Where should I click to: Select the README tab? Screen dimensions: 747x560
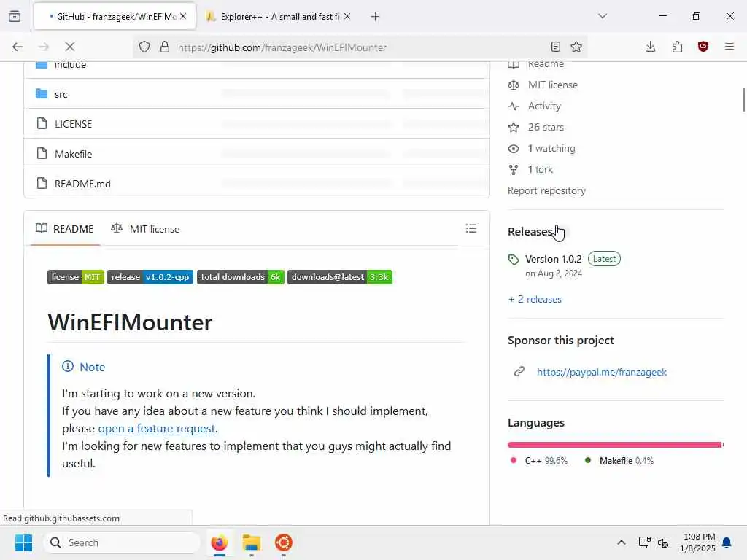[64, 229]
